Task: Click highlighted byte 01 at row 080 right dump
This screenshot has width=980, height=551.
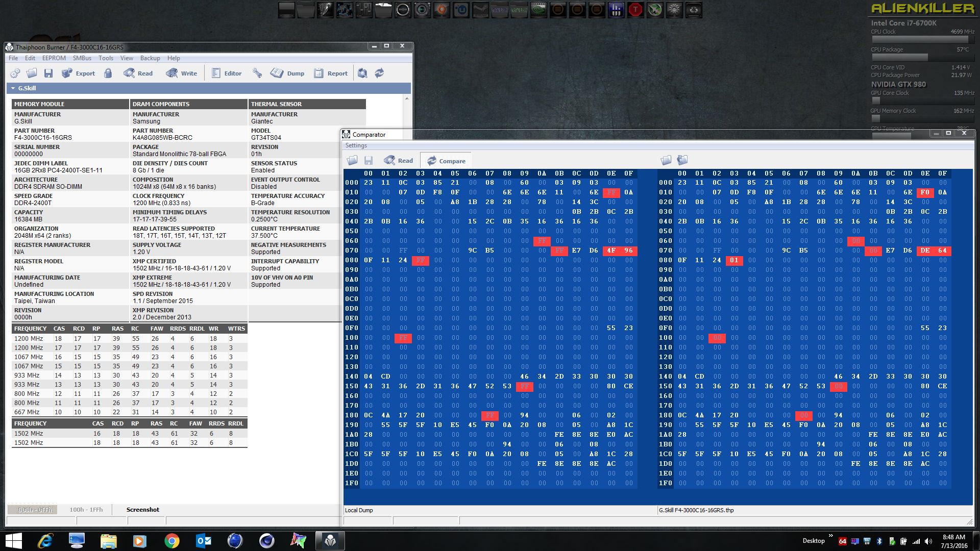Action: pos(734,260)
